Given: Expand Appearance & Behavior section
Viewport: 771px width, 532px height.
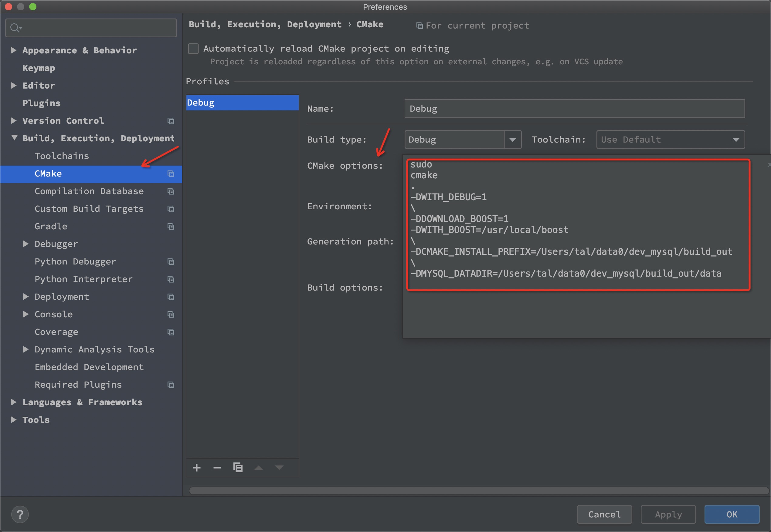Looking at the screenshot, I should click(x=13, y=50).
